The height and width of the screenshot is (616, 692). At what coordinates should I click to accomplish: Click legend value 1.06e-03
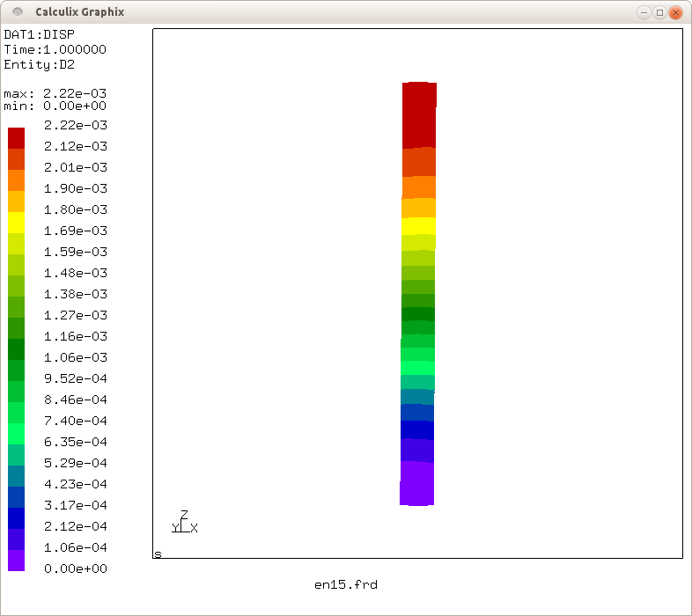[76, 357]
